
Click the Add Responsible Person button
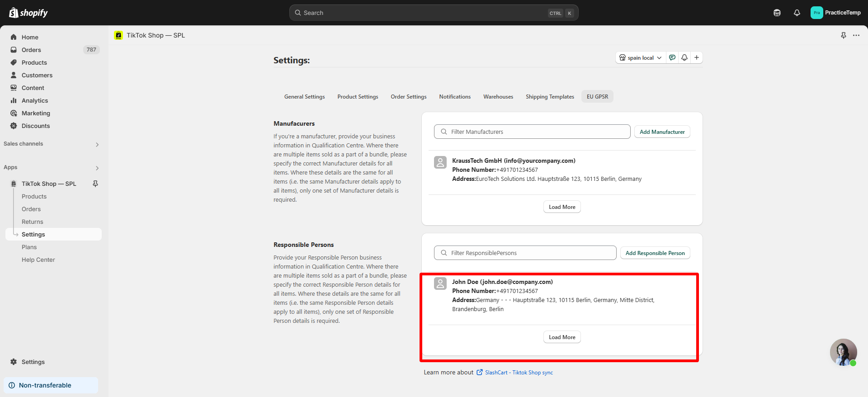pyautogui.click(x=655, y=253)
